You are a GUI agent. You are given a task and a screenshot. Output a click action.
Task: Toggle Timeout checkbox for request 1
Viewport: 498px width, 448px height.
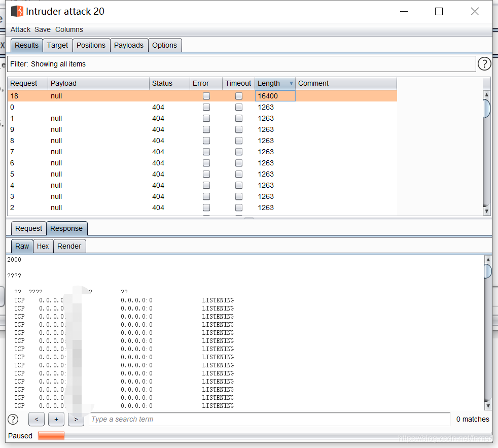coord(239,118)
